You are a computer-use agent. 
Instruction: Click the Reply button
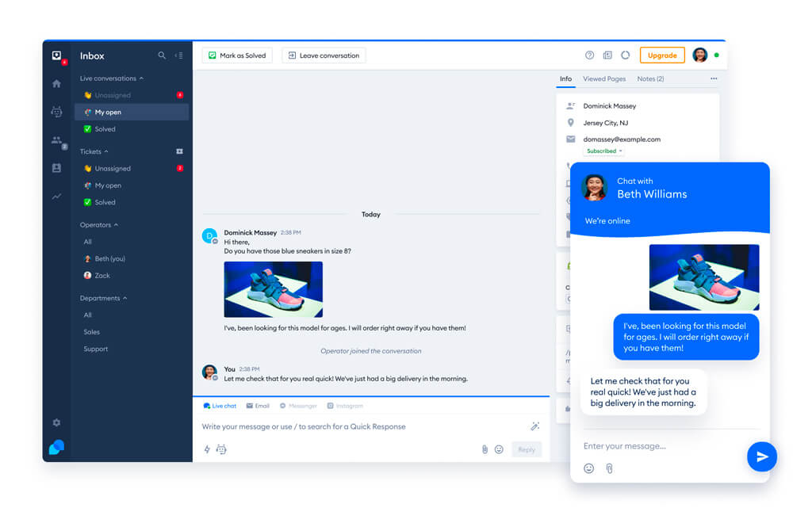coord(527,449)
